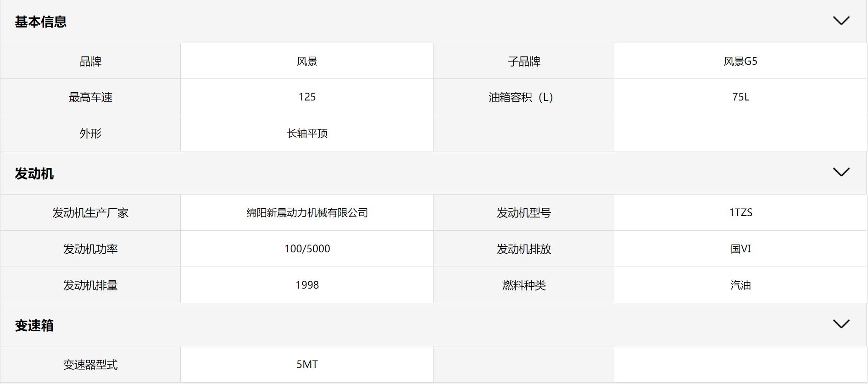
Task: Click the 子品牌 label cell
Action: (x=523, y=61)
